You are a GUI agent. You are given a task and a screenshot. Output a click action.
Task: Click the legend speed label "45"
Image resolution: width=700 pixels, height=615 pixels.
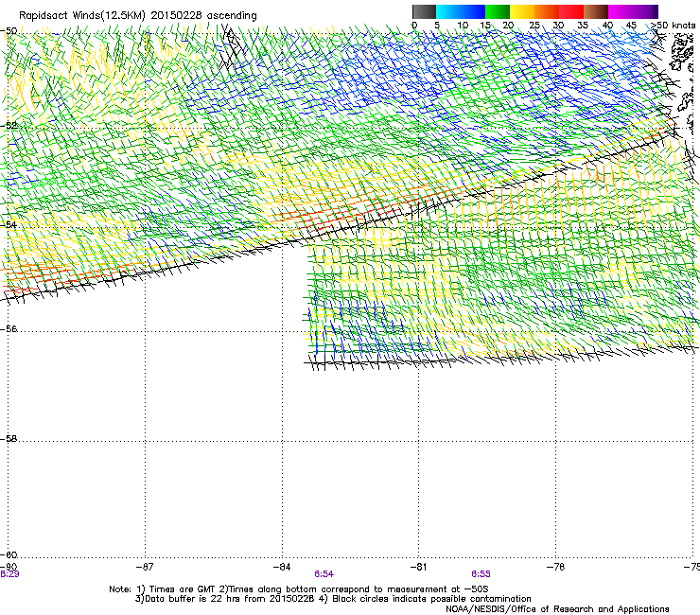point(631,26)
